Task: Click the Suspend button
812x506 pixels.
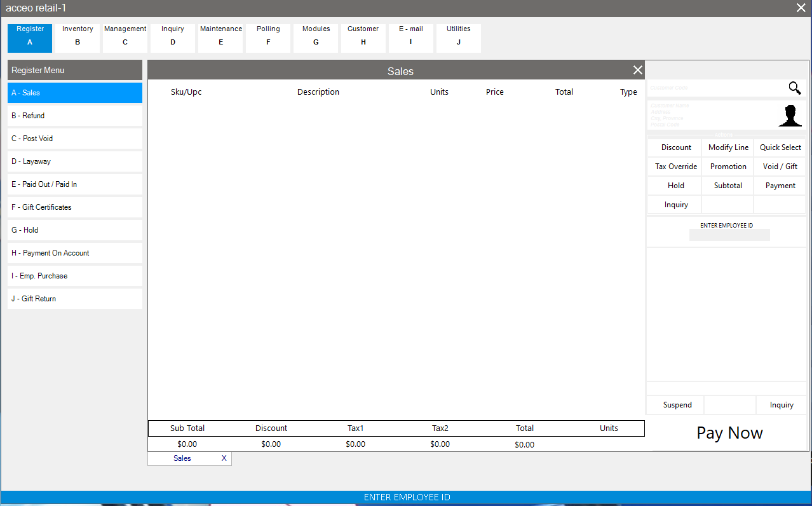Action: 677,405
